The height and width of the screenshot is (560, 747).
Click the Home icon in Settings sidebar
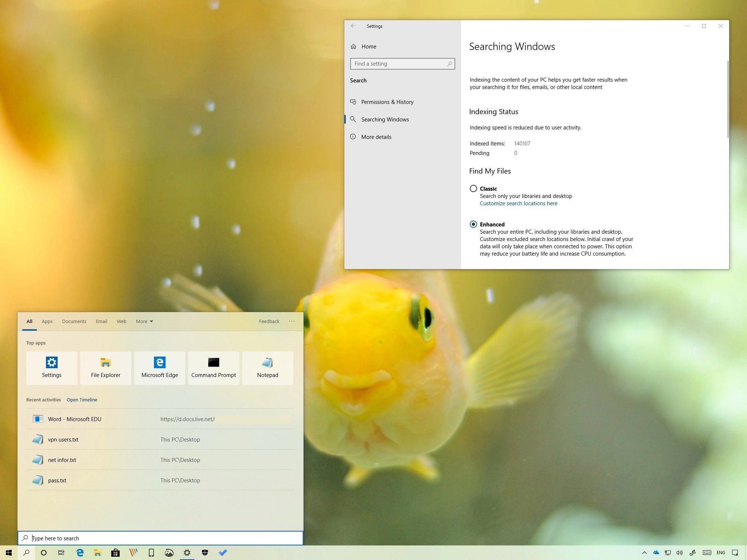pyautogui.click(x=353, y=47)
